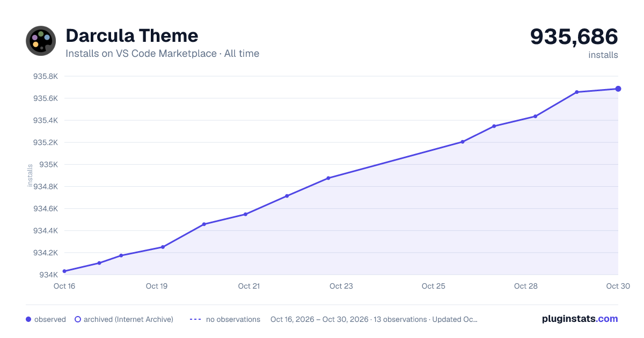Click the '935K' y-axis label
644x338 pixels.
click(49, 164)
